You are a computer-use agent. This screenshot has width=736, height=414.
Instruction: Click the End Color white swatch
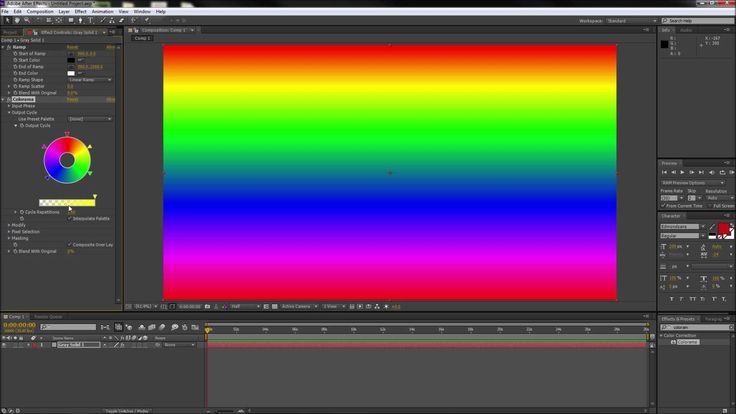pyautogui.click(x=71, y=74)
